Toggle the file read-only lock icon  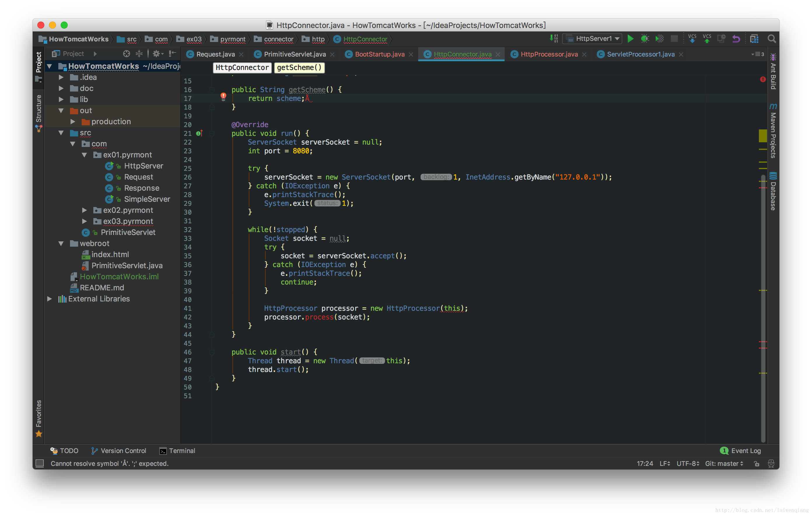pyautogui.click(x=757, y=464)
